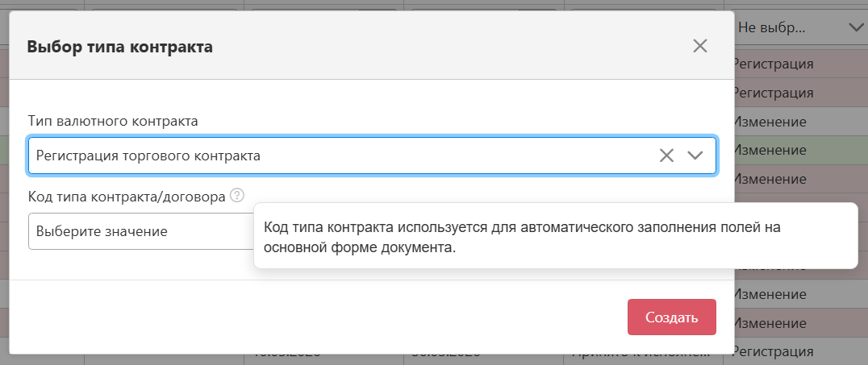The height and width of the screenshot is (365, 868).
Task: Select the bottom Регистрация table cell
Action: point(773,352)
